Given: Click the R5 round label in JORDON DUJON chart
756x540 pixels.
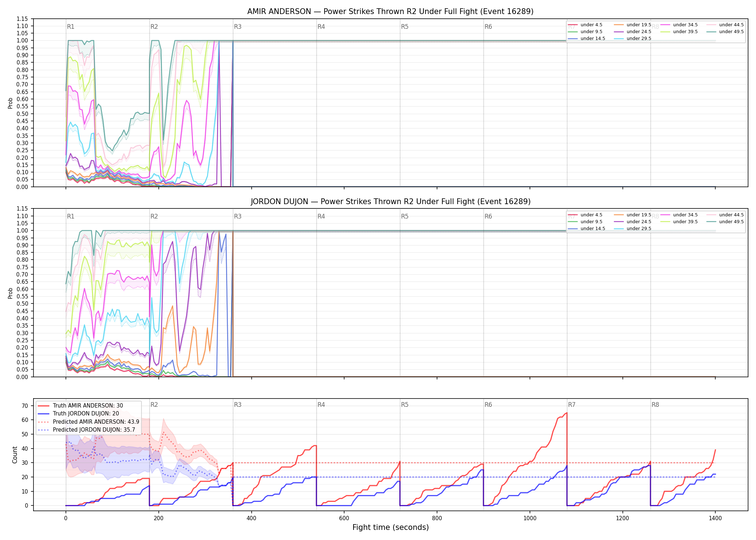Looking at the screenshot, I should pos(405,216).
